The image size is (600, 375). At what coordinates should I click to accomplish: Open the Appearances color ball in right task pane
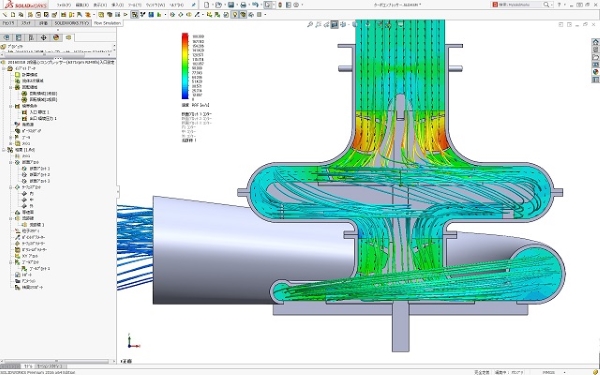tap(595, 72)
